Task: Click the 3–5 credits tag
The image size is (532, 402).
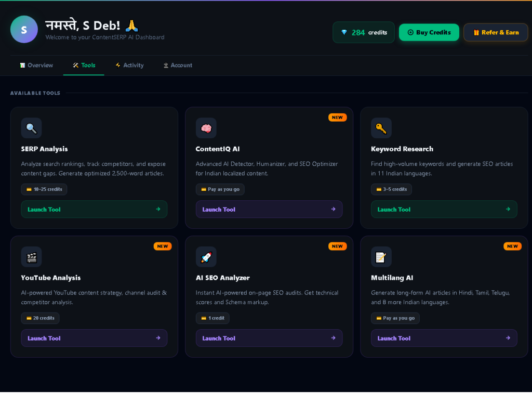Action: [391, 189]
